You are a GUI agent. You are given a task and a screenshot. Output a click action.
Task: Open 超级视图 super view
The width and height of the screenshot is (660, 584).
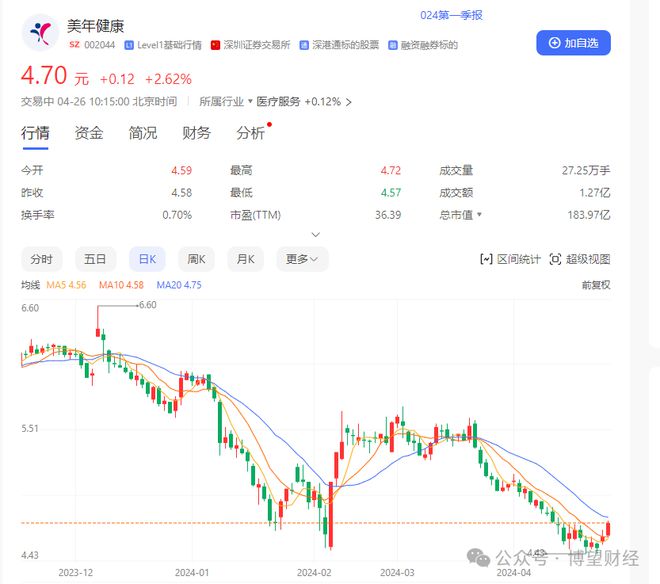[580, 259]
